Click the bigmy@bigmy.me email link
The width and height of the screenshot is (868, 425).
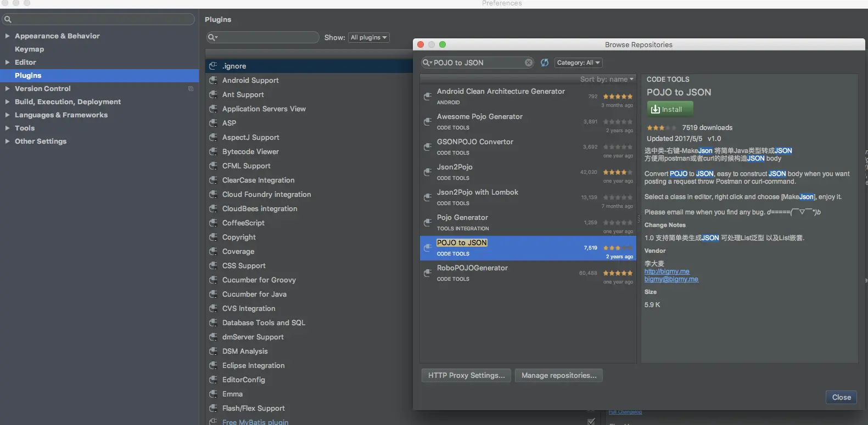coord(671,279)
